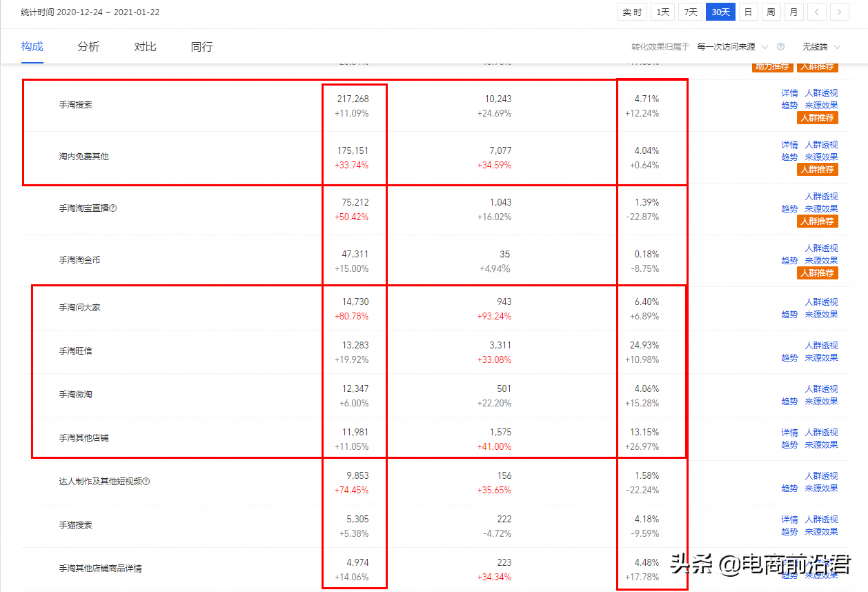This screenshot has height=592, width=868.
Task: Click the 统计时间 date range text
Action: coord(90,12)
